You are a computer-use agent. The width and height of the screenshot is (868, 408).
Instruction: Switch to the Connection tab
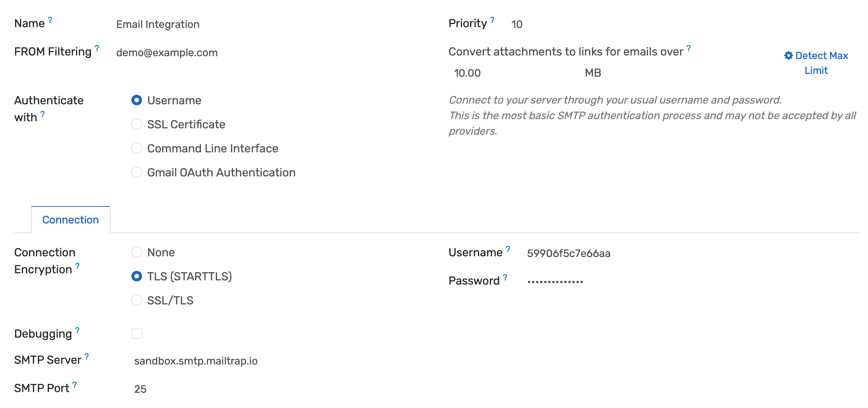point(71,220)
